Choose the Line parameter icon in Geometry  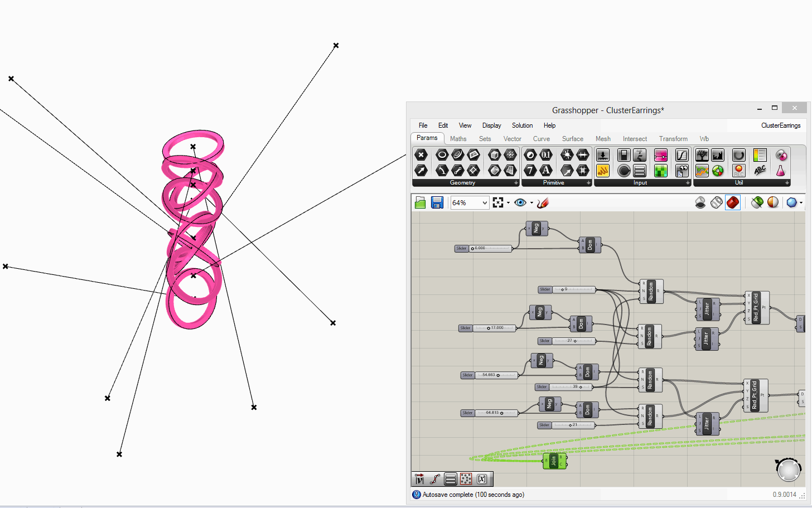pos(457,170)
